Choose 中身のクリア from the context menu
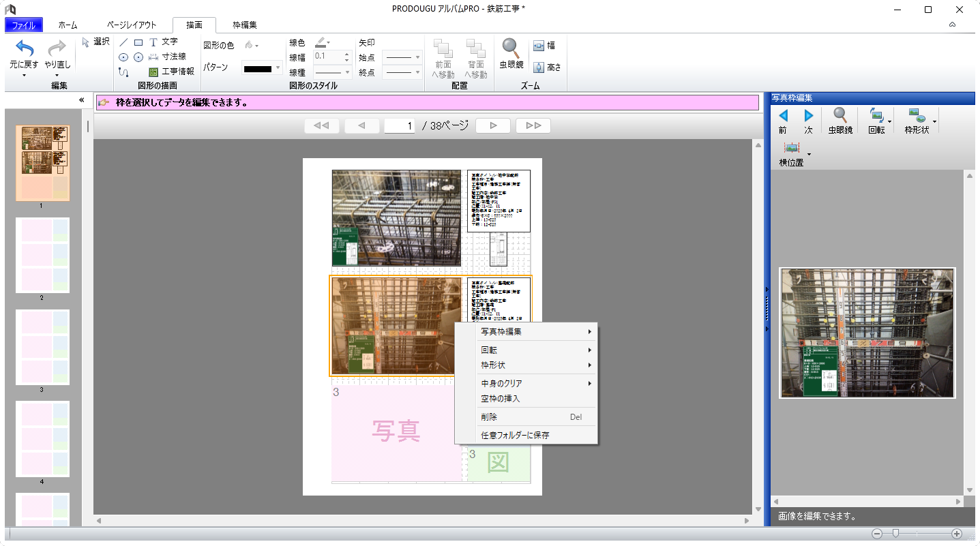The height and width of the screenshot is (546, 980). 501,382
